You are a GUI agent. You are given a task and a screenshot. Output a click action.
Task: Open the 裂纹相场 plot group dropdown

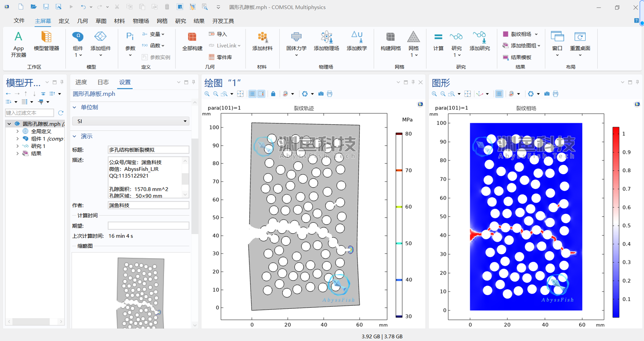537,34
